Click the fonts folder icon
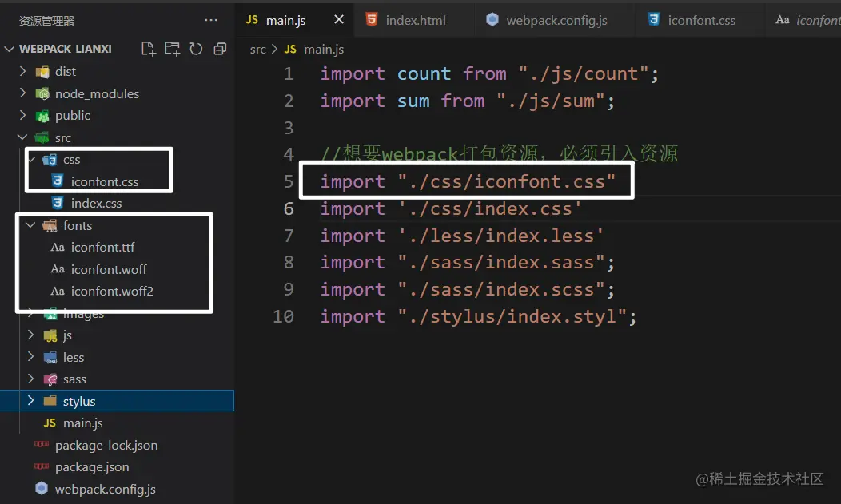Viewport: 841px width, 504px height. tap(50, 225)
